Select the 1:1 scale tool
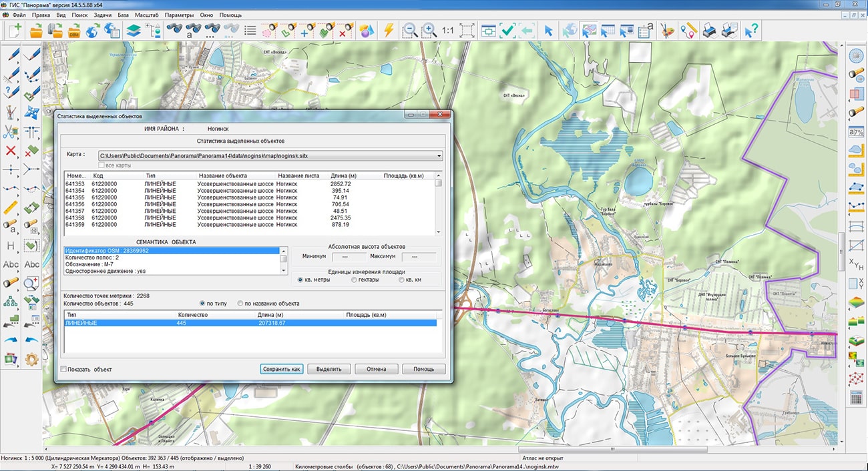The image size is (868, 471). point(447,30)
